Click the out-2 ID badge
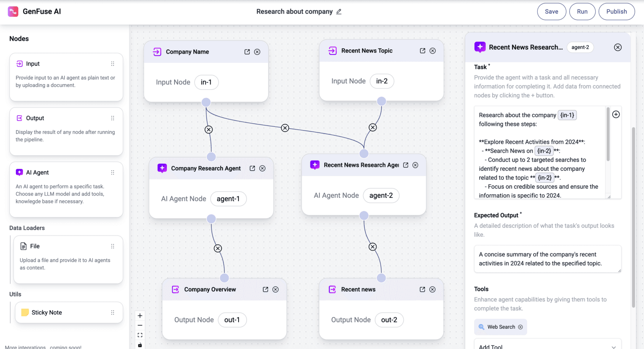The height and width of the screenshot is (349, 644). click(389, 320)
